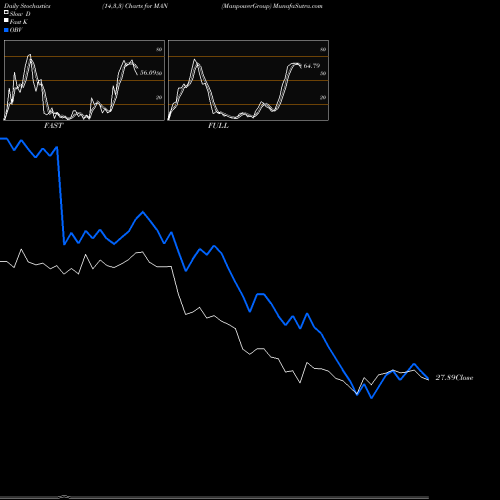Select the '(14,3,3) Charts for MAN' text
Viewport: 500px width, 500px height.
click(135, 6)
